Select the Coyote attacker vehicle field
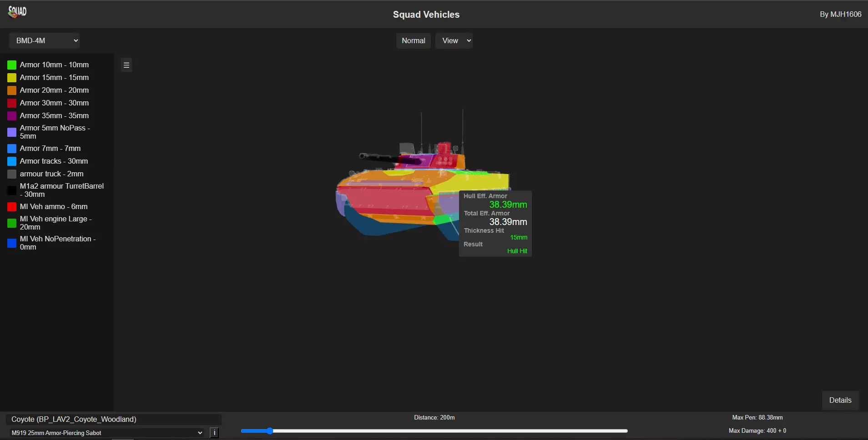 pos(113,419)
